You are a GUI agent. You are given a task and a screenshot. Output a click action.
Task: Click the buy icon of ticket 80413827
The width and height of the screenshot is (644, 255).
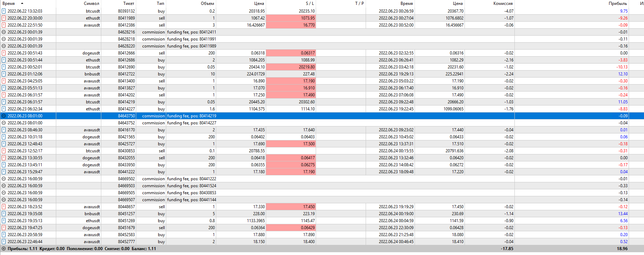pos(4,88)
